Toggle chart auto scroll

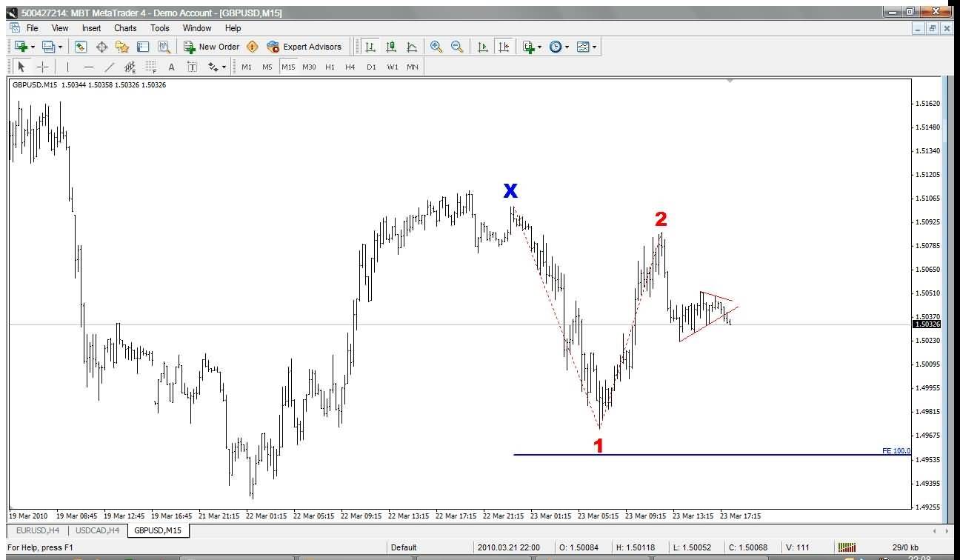[483, 47]
